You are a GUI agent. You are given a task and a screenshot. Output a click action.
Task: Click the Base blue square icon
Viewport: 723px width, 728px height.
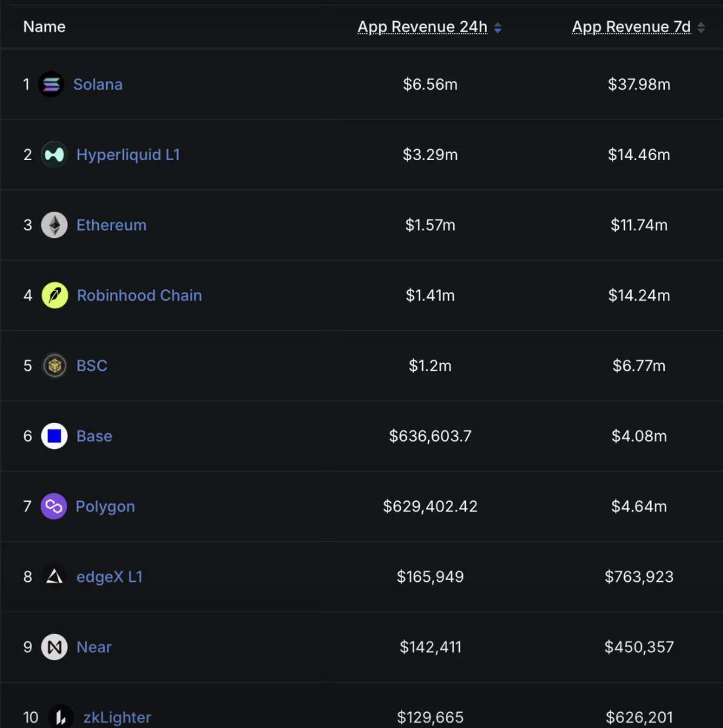54,436
